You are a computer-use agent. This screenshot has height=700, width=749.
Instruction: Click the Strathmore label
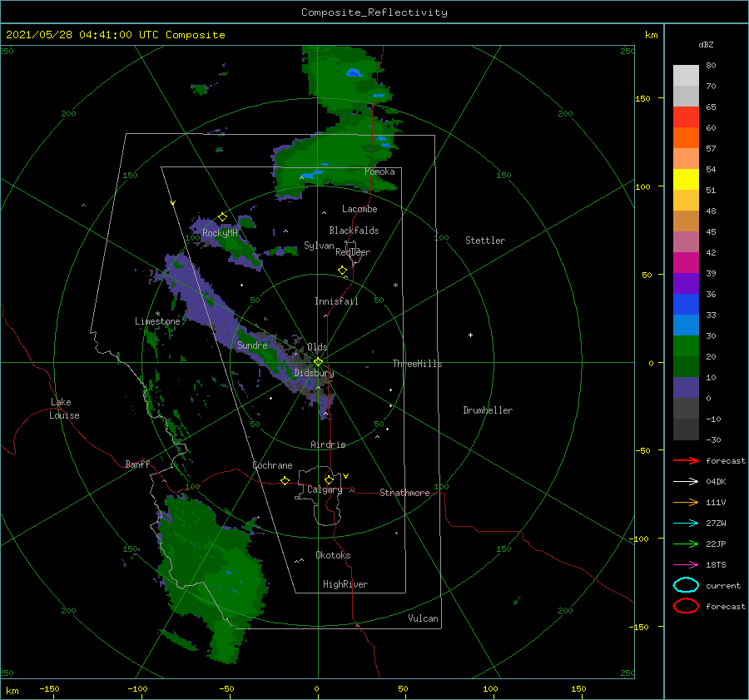[x=404, y=493]
